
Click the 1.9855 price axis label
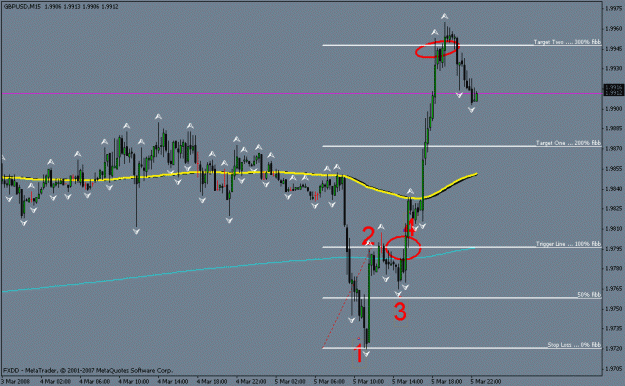click(613, 169)
